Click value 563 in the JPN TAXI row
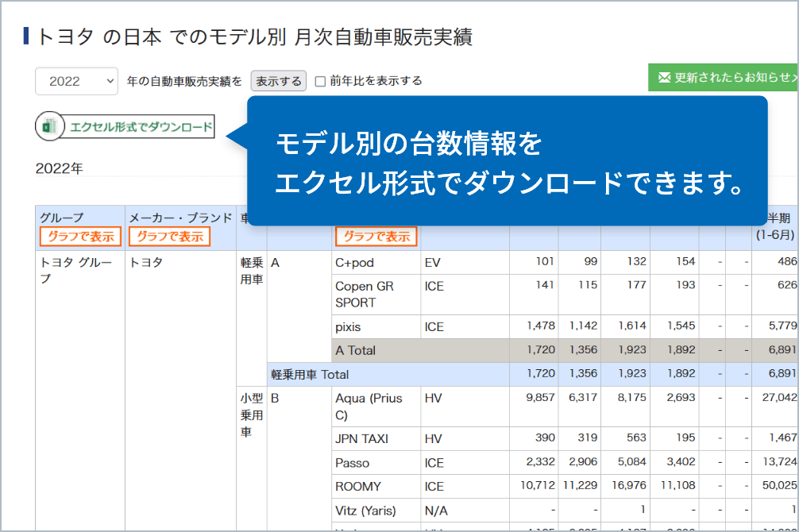 [x=636, y=438]
